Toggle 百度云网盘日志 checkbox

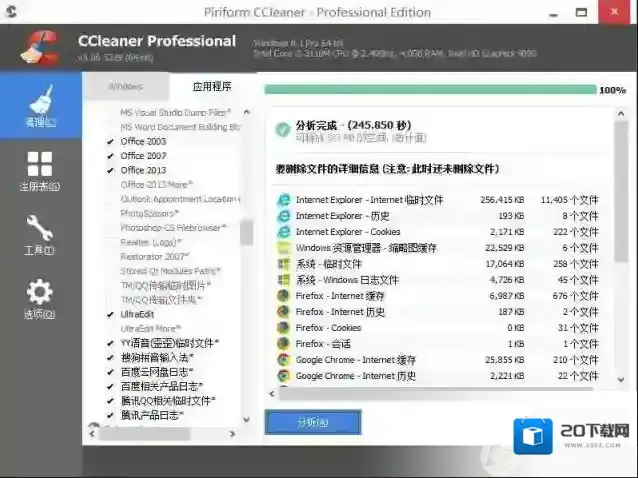(x=110, y=372)
